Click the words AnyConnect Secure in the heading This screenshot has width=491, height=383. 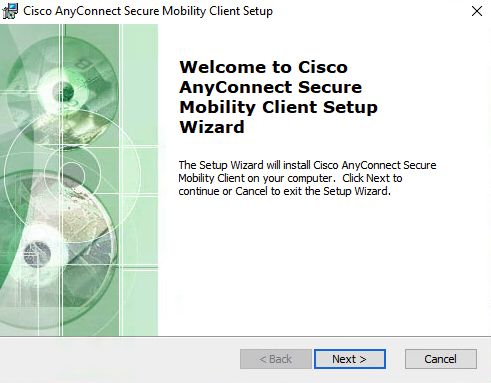pyautogui.click(x=270, y=87)
